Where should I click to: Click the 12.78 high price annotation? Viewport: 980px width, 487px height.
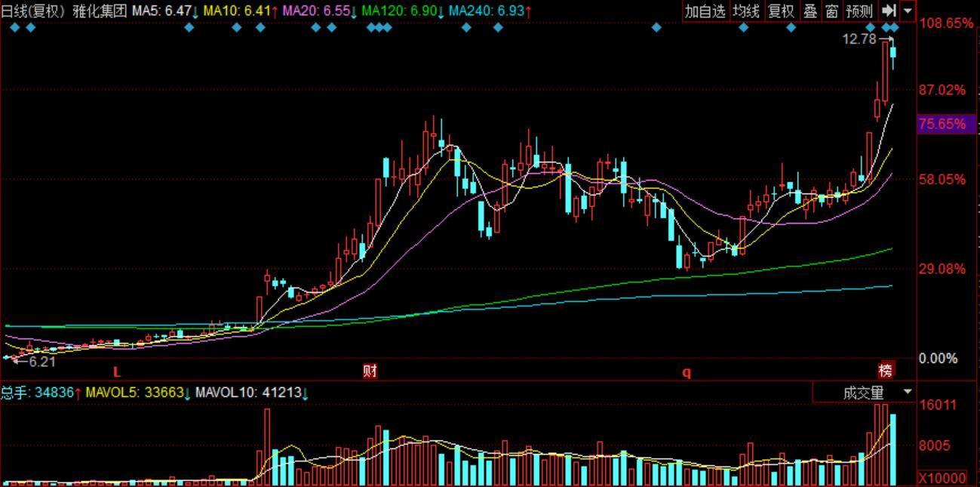(x=860, y=39)
